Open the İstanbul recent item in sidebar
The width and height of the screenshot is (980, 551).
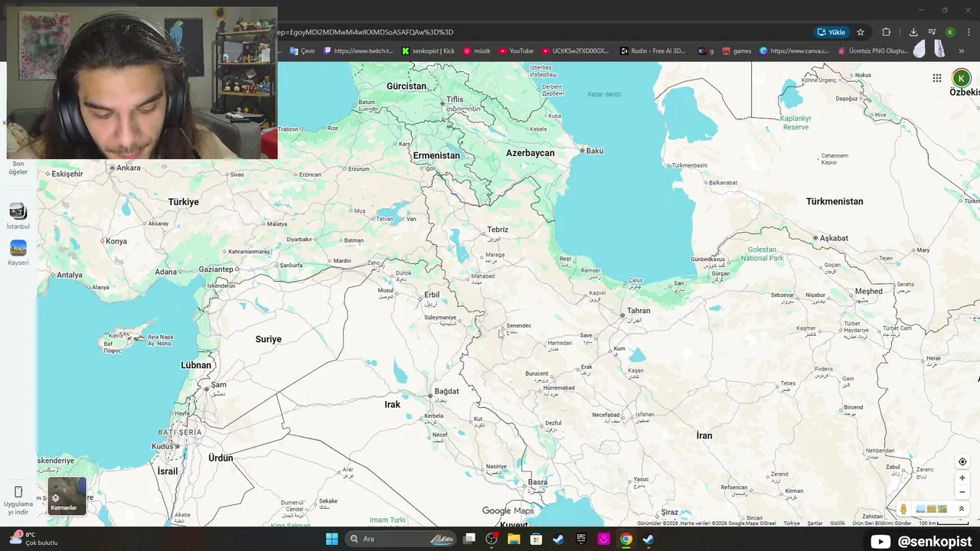pyautogui.click(x=18, y=216)
